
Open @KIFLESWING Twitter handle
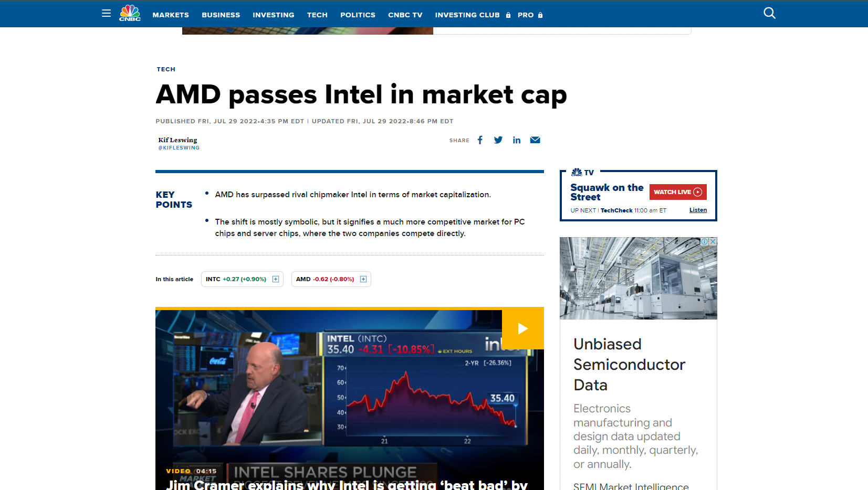179,148
